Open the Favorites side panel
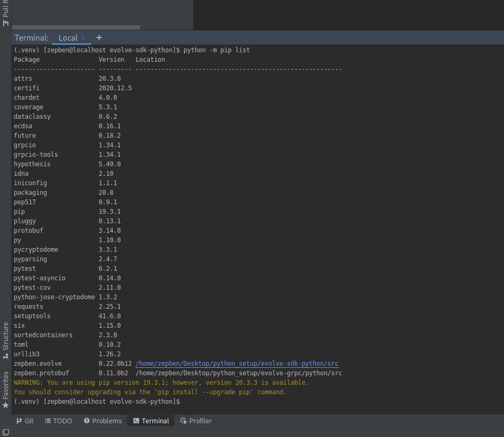 (x=6, y=389)
